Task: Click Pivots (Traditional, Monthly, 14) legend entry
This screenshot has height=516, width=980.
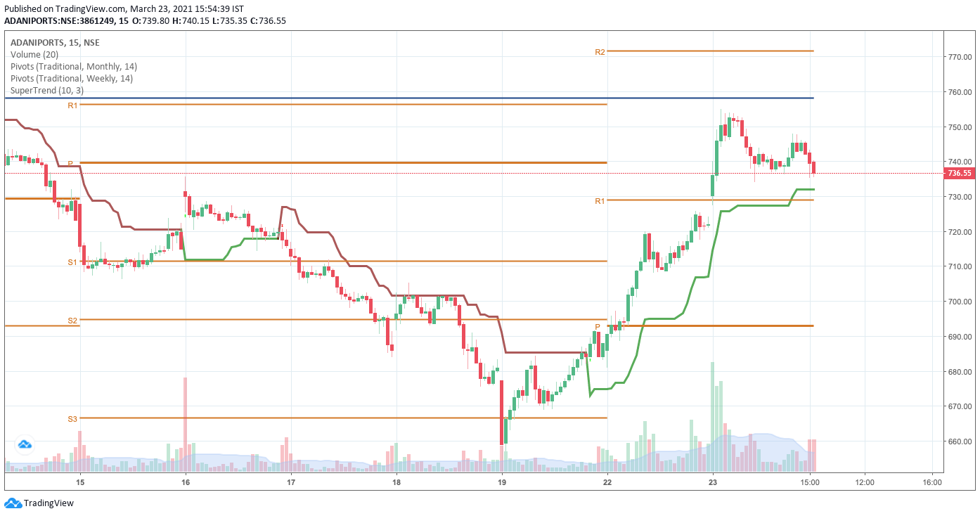Action: coord(73,67)
